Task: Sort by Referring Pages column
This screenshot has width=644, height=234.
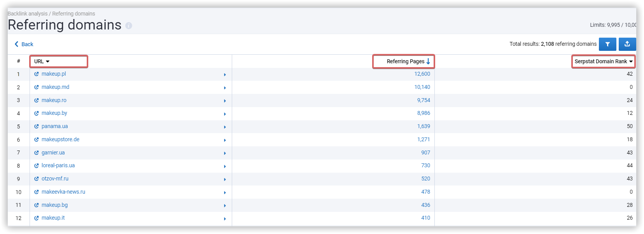Action: [x=408, y=61]
